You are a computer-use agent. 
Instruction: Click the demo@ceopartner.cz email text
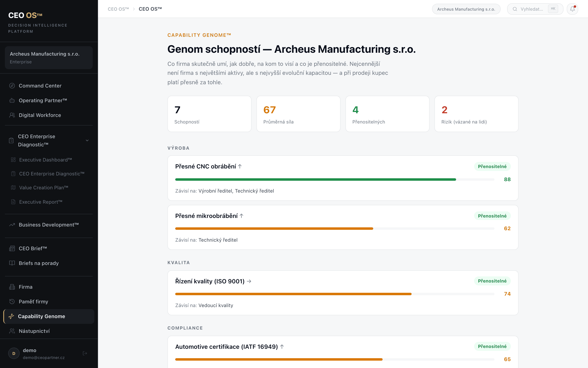pos(44,358)
